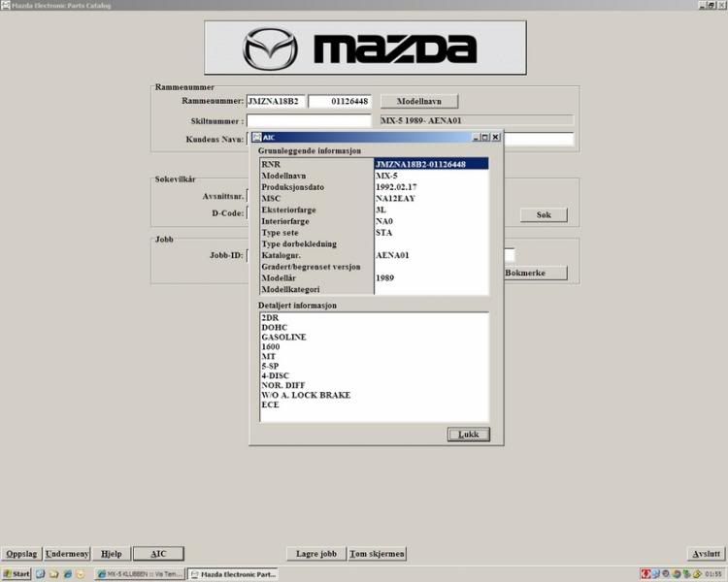The height and width of the screenshot is (582, 728).
Task: Click the Bokmerke button
Action: 536,273
